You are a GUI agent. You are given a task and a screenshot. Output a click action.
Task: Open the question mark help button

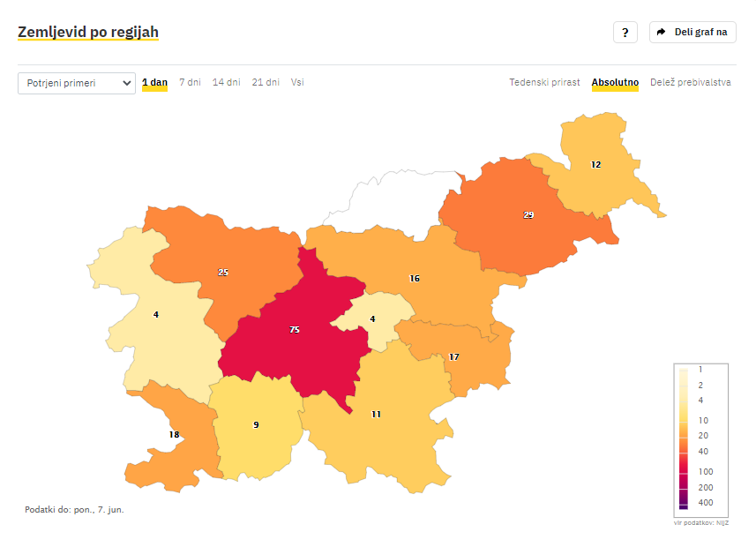tap(625, 33)
